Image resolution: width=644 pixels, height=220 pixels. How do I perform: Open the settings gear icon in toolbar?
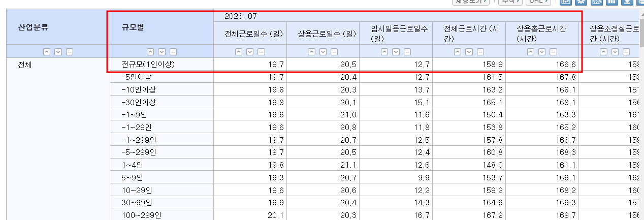[581, 2]
